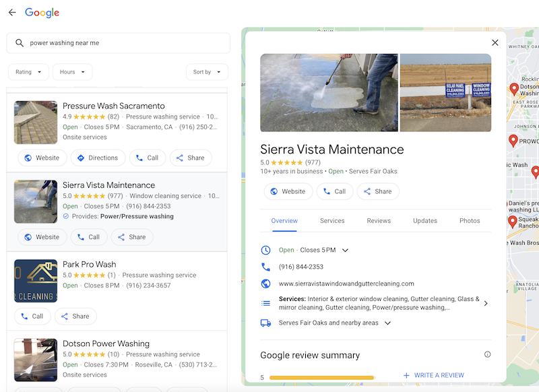Switch to the Reviews tab
Viewport: 539px width, 392px height.
(379, 221)
